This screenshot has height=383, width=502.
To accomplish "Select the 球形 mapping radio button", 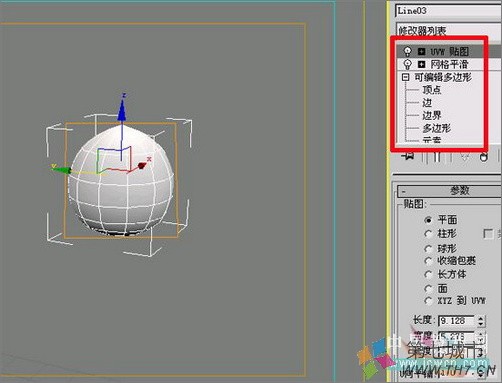I will [x=428, y=249].
